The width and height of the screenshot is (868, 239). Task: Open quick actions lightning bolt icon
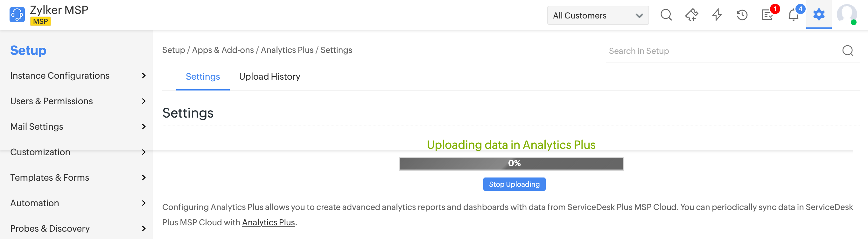(x=717, y=15)
